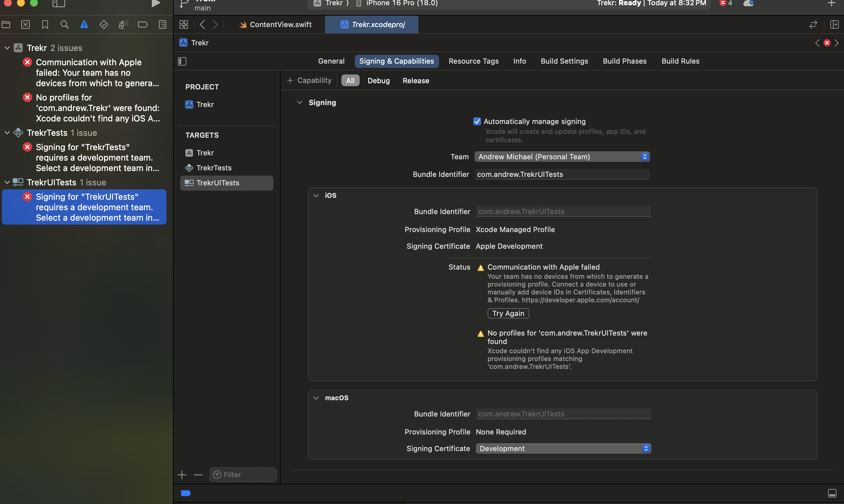Image resolution: width=844 pixels, height=504 pixels.
Task: Switch to the Build Rules tab
Action: coord(680,61)
